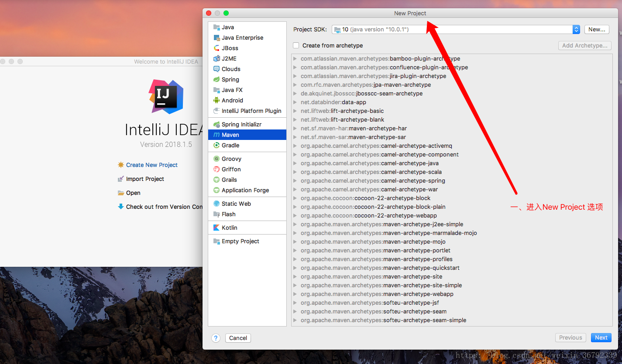Click the New... SDK button
Screen dimensions: 622x364
pos(597,29)
